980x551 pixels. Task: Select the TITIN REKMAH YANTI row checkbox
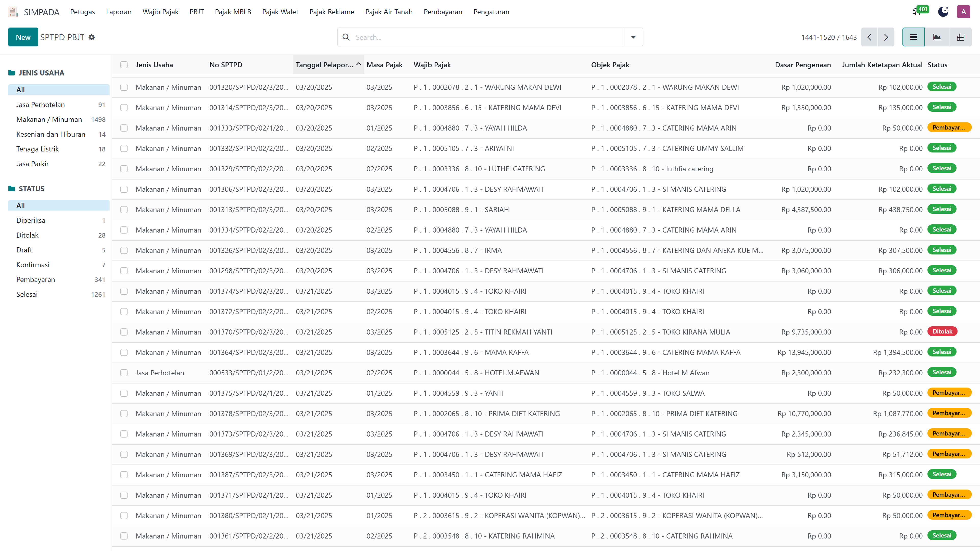[124, 332]
